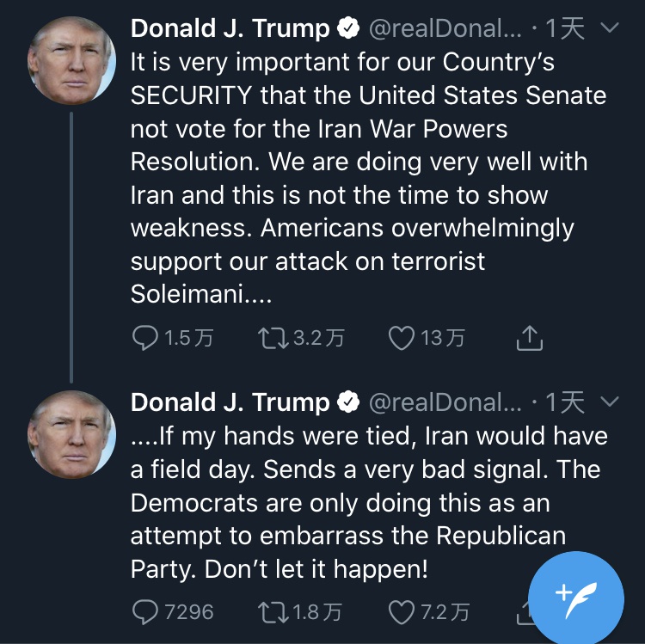
Task: Open Donald J. Trump name on first tweet
Action: pos(230,28)
